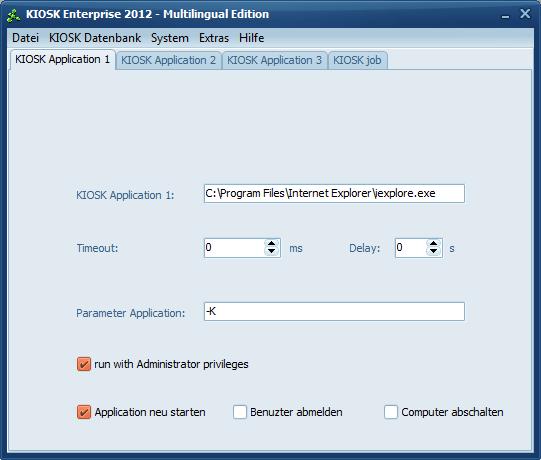The height and width of the screenshot is (460, 541).
Task: Open the Extras menu
Action: tap(214, 38)
